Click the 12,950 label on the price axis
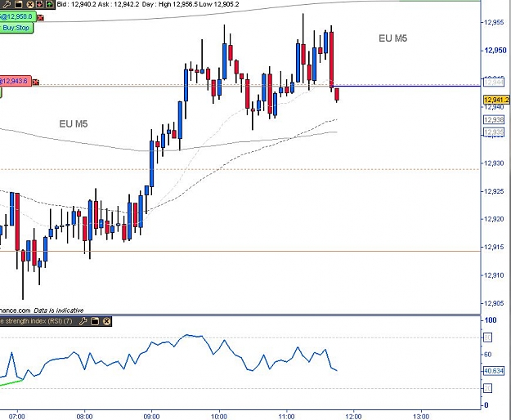Viewport: 511px width, 420px height. tap(495, 51)
